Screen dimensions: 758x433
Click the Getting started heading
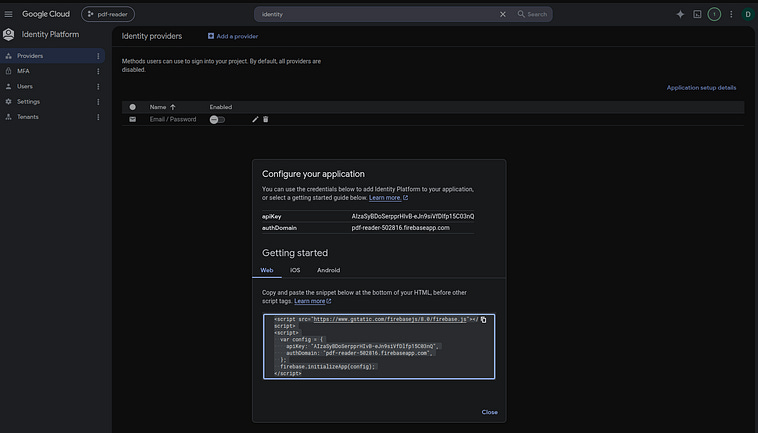tap(295, 253)
